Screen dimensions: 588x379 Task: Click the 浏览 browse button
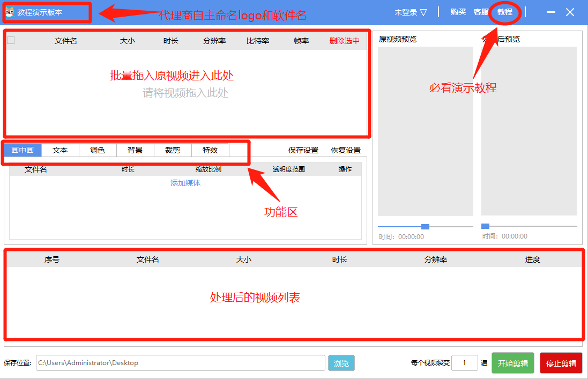(x=341, y=363)
